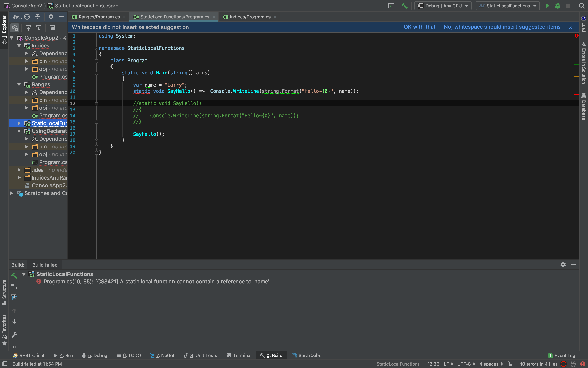588x368 pixels.
Task: Click the red stop-sign icon after the errors count
Action: pos(563,364)
